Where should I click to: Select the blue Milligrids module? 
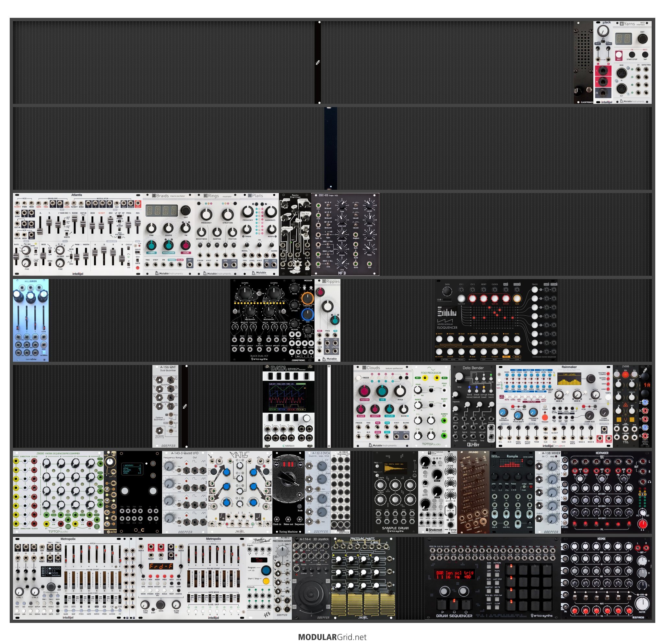[x=31, y=320]
